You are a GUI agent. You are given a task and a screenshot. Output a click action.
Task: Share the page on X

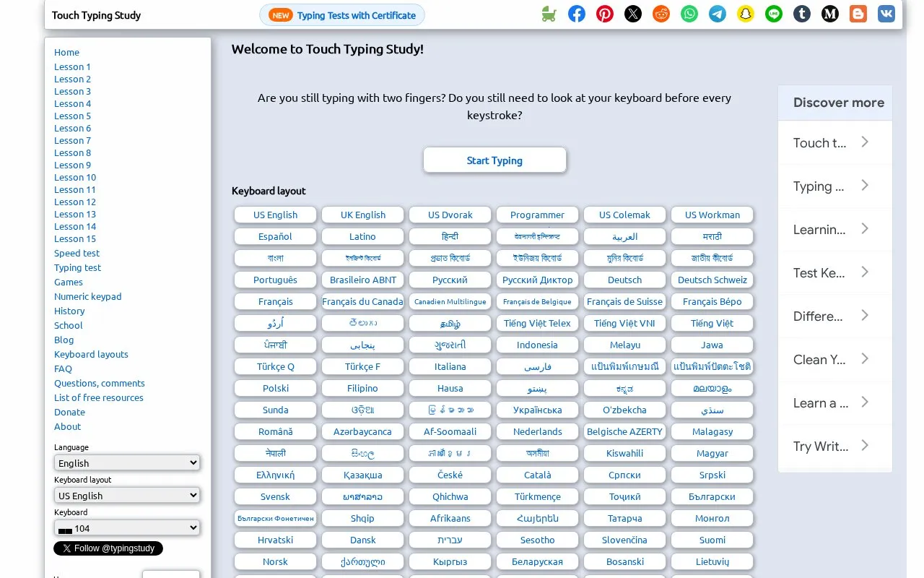pyautogui.click(x=633, y=14)
